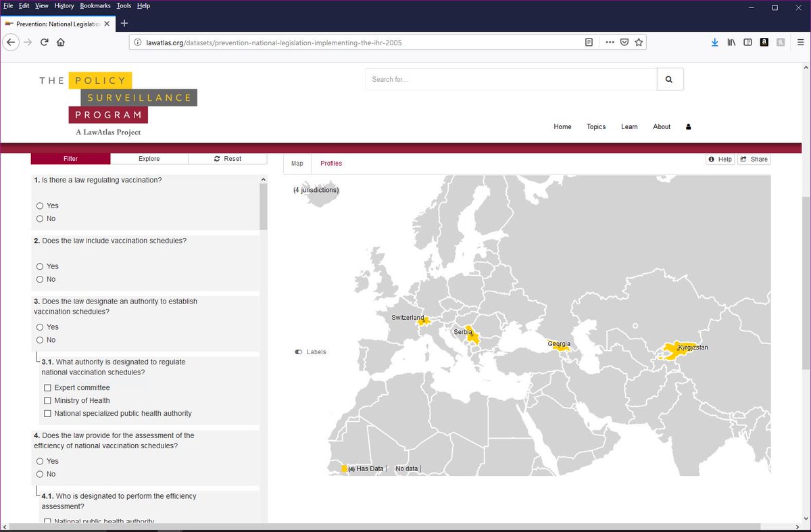Activate Reader View in the address bar
Image resolution: width=811 pixels, height=532 pixels.
[589, 41]
